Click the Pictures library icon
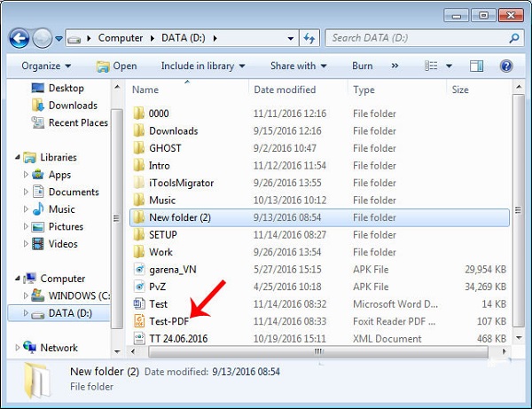 click(x=37, y=227)
